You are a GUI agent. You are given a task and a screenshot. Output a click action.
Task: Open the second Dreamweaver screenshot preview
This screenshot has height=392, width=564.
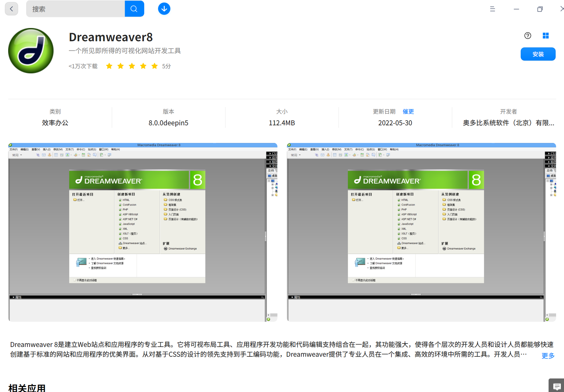(421, 232)
